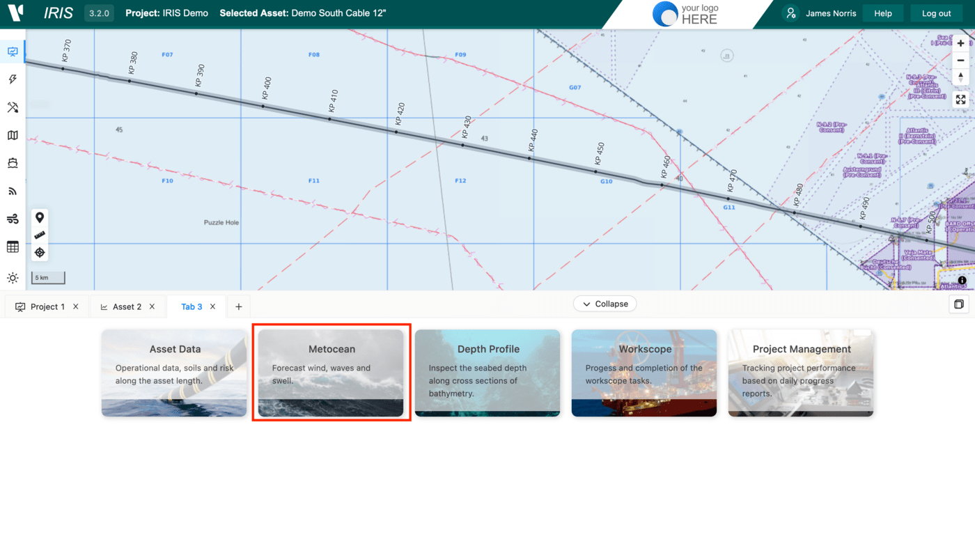
Task: Click the Help button
Action: point(883,13)
